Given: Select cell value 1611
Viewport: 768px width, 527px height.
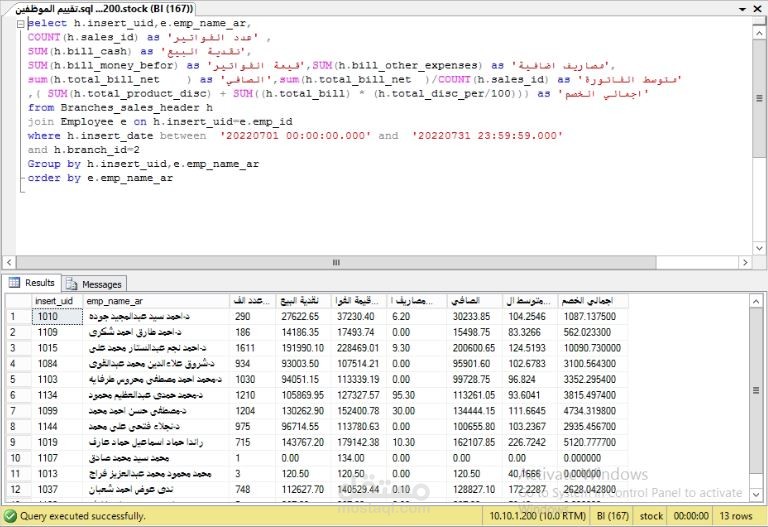Looking at the screenshot, I should pos(252,348).
